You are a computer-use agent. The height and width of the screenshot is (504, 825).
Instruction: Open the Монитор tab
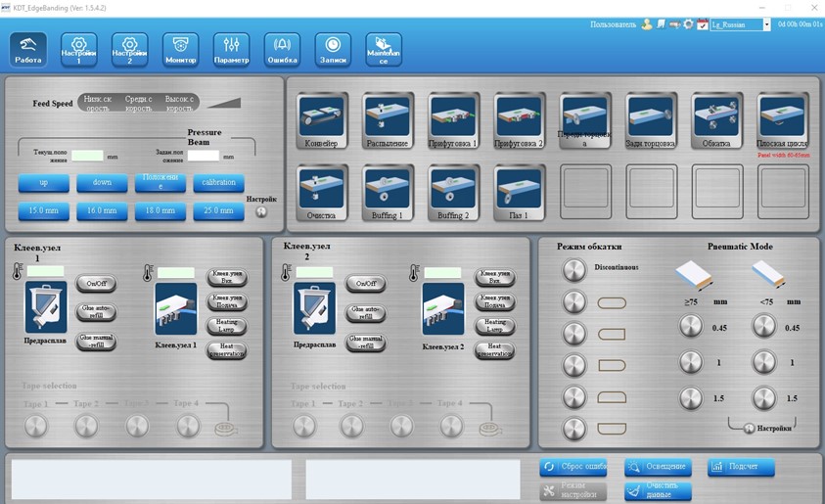(x=180, y=50)
